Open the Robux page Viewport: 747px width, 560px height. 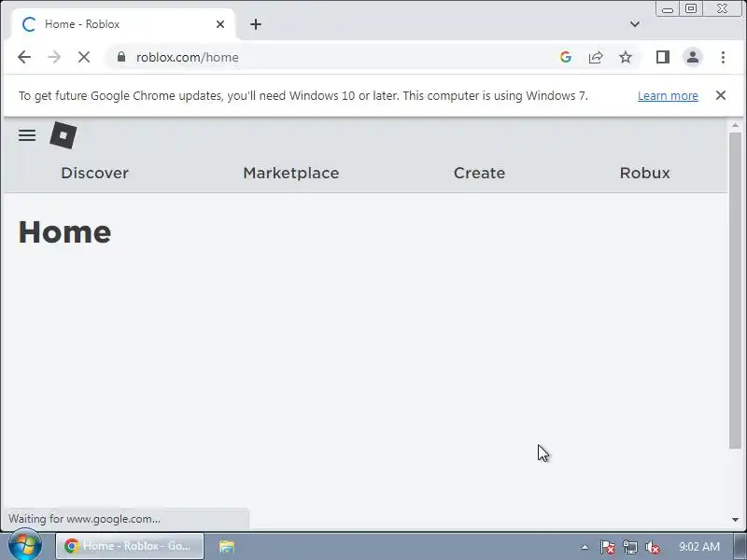[645, 173]
